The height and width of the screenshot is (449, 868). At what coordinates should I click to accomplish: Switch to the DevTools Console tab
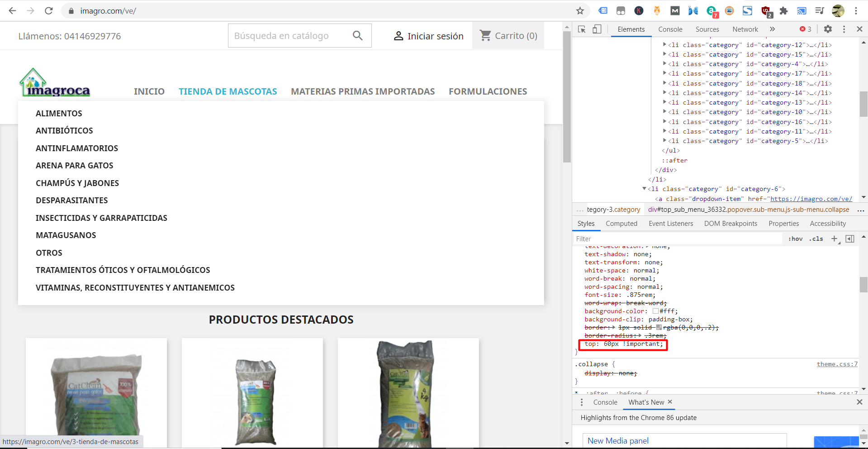click(670, 29)
